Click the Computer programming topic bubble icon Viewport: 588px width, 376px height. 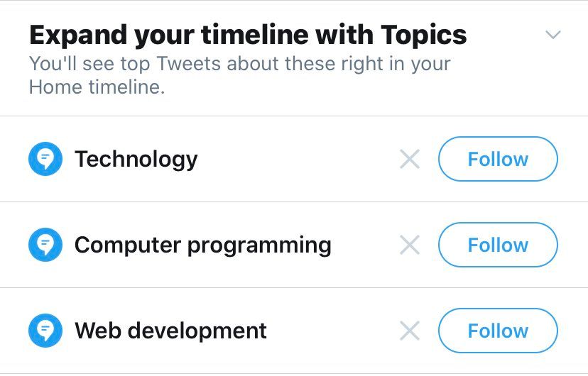(45, 245)
